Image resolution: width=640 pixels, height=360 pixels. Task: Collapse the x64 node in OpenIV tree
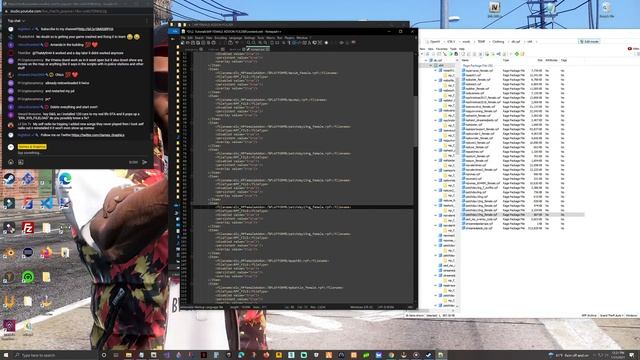431,65
